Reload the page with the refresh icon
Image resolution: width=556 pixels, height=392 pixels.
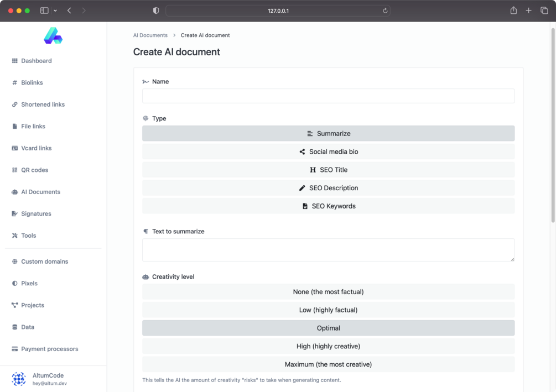coord(385,11)
